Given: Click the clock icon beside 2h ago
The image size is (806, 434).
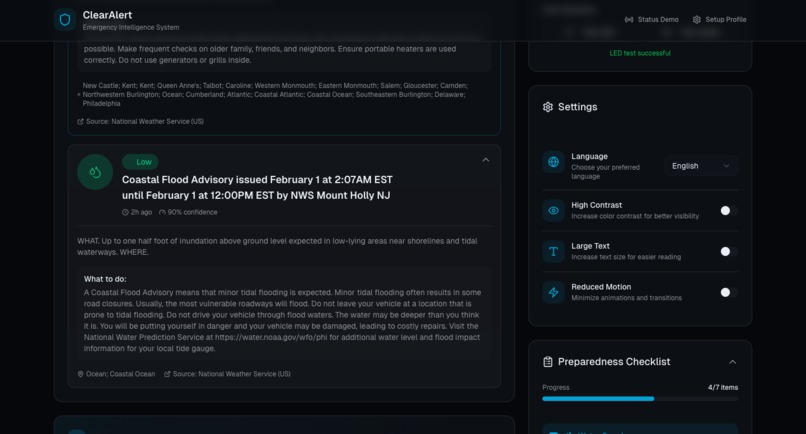Looking at the screenshot, I should click(x=125, y=212).
